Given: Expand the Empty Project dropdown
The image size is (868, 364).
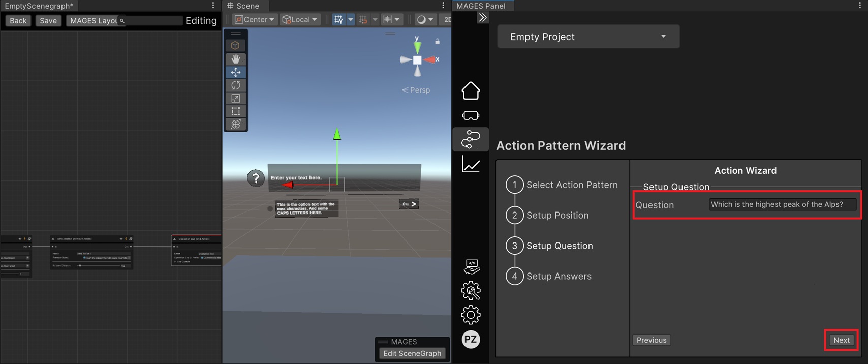Looking at the screenshot, I should pos(588,37).
